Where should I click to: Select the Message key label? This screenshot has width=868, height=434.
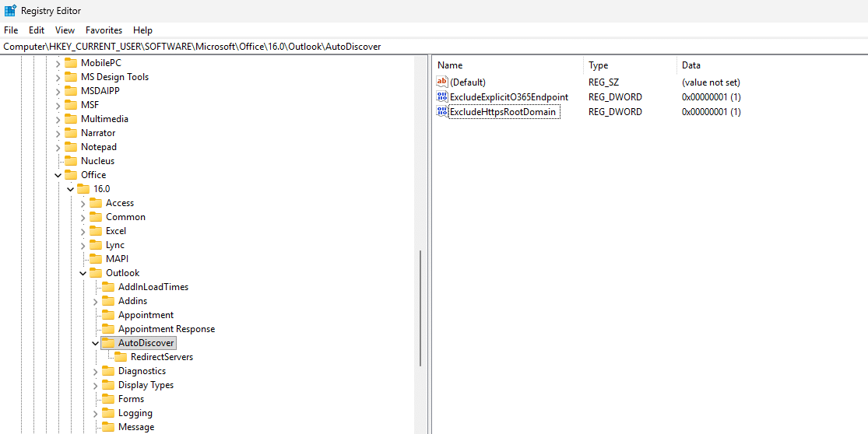pos(136,427)
